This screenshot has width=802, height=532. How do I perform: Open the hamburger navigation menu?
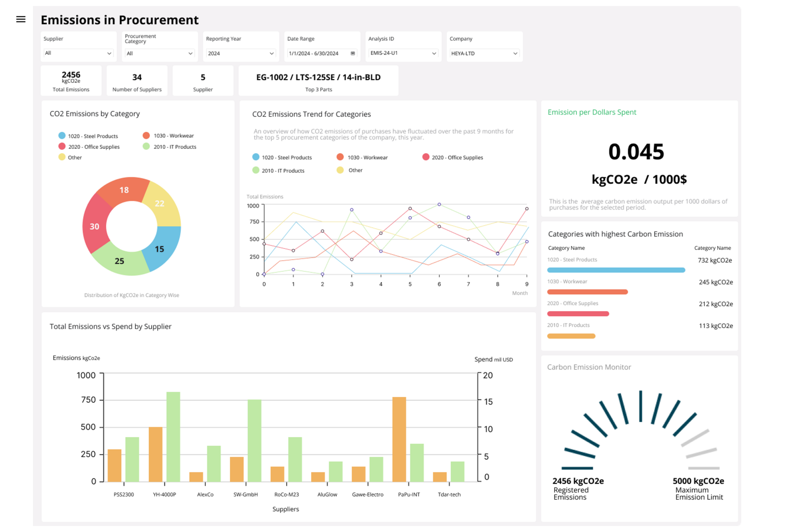point(21,19)
